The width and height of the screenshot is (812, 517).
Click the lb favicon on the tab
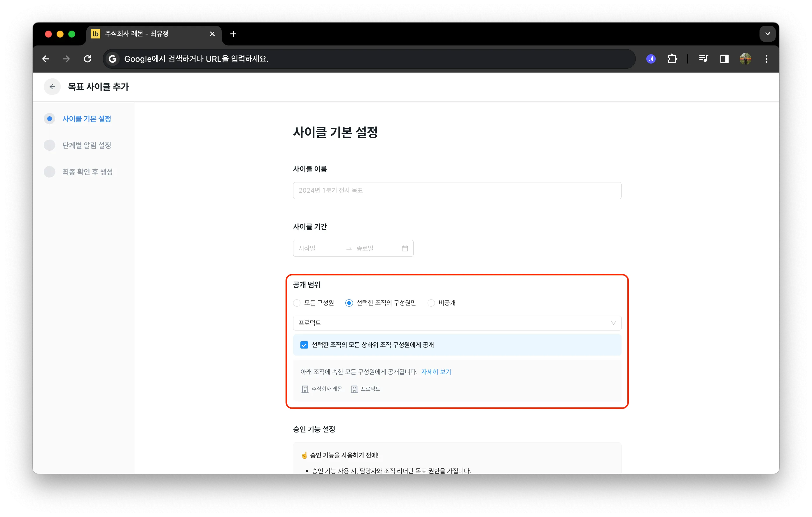pyautogui.click(x=96, y=34)
